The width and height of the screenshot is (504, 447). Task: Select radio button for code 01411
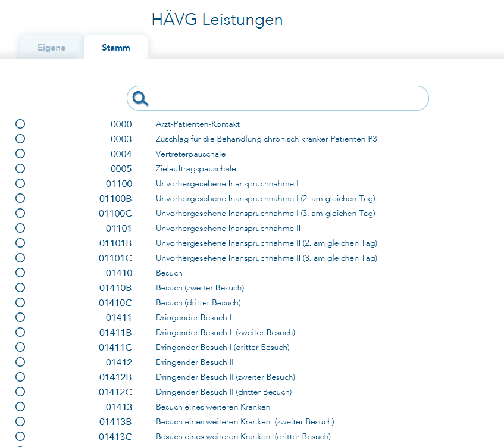(20, 317)
